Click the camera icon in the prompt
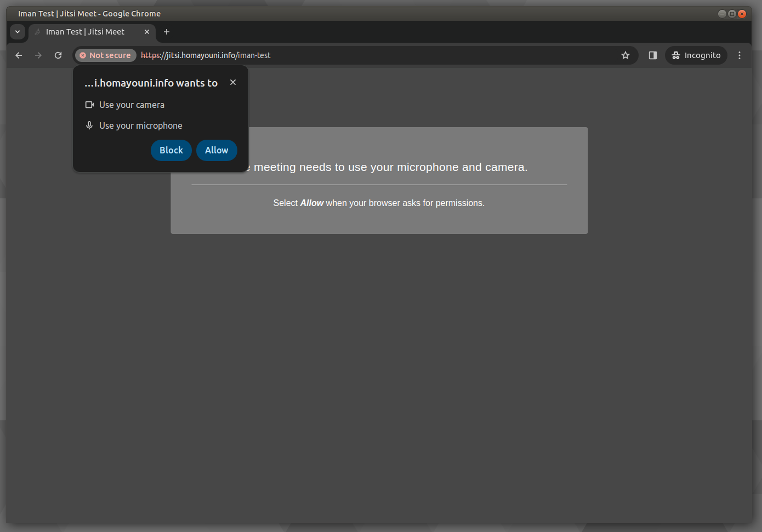 click(89, 105)
